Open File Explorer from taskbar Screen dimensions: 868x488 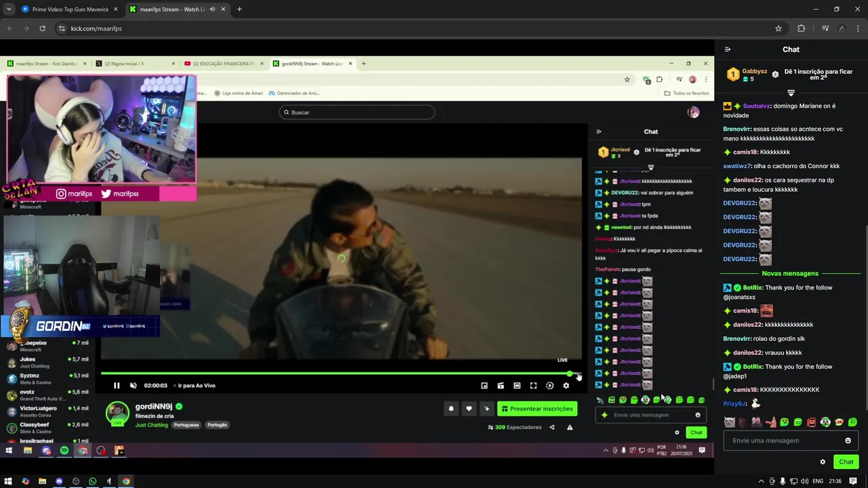tap(42, 481)
